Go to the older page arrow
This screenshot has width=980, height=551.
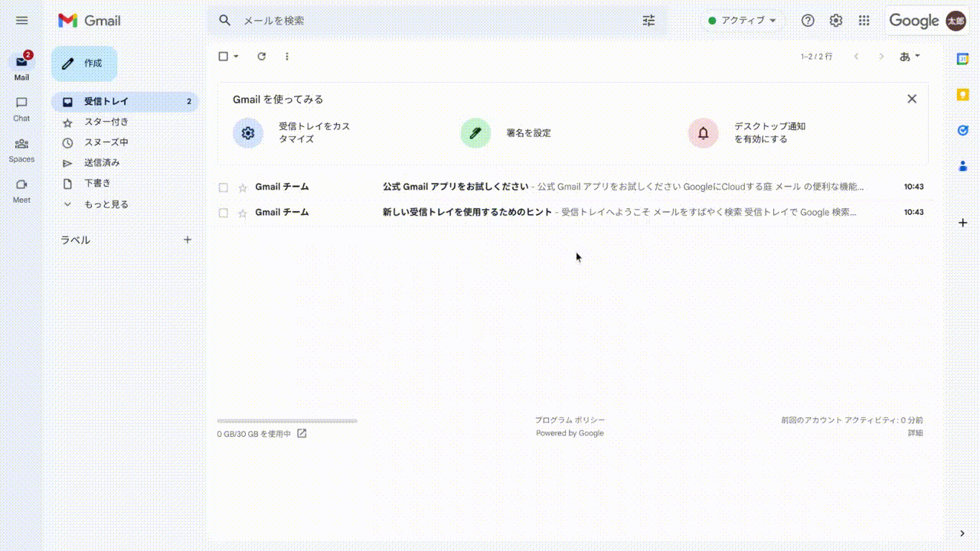(881, 56)
